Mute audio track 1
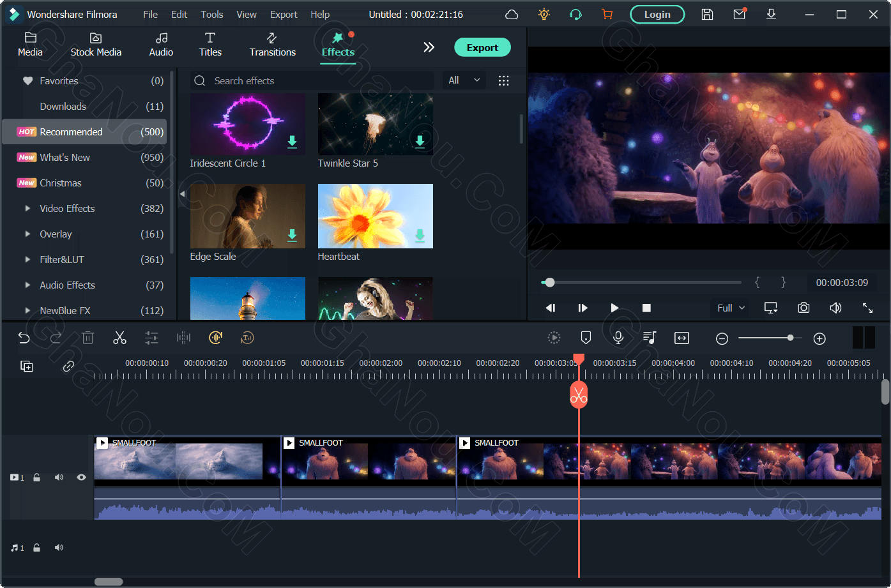This screenshot has height=588, width=891. coord(59,548)
